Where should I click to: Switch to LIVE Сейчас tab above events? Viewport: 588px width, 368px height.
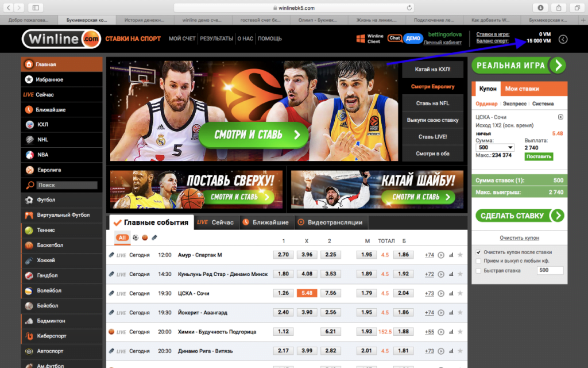(x=215, y=223)
